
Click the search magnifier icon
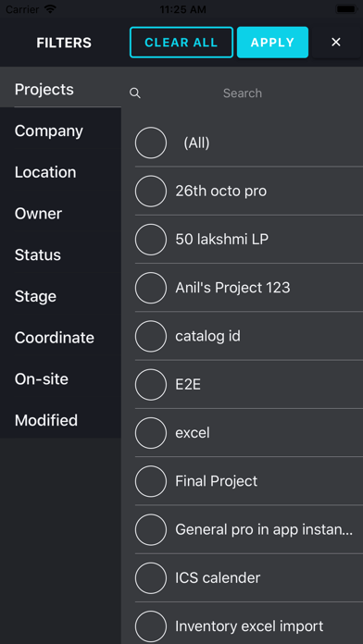[x=135, y=93]
